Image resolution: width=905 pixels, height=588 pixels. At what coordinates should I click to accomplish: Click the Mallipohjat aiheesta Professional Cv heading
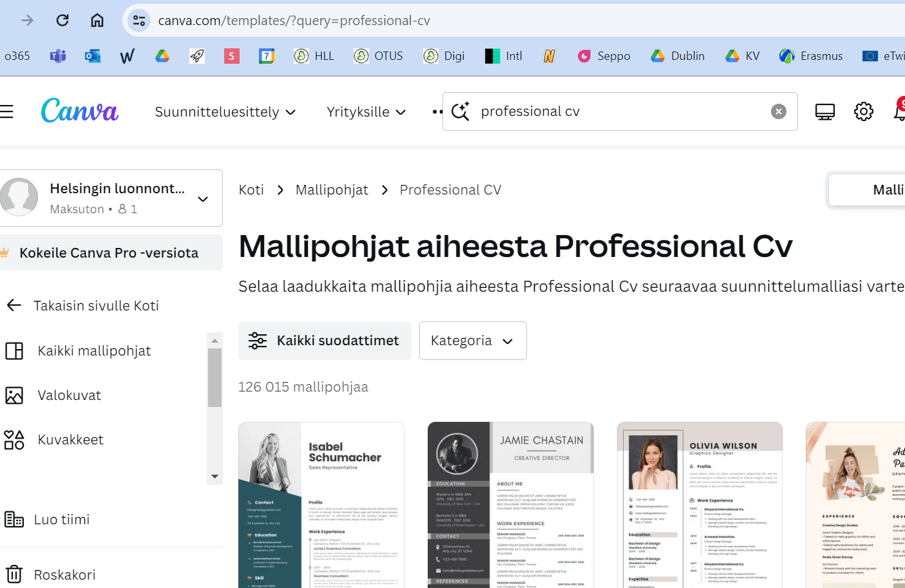coord(515,246)
